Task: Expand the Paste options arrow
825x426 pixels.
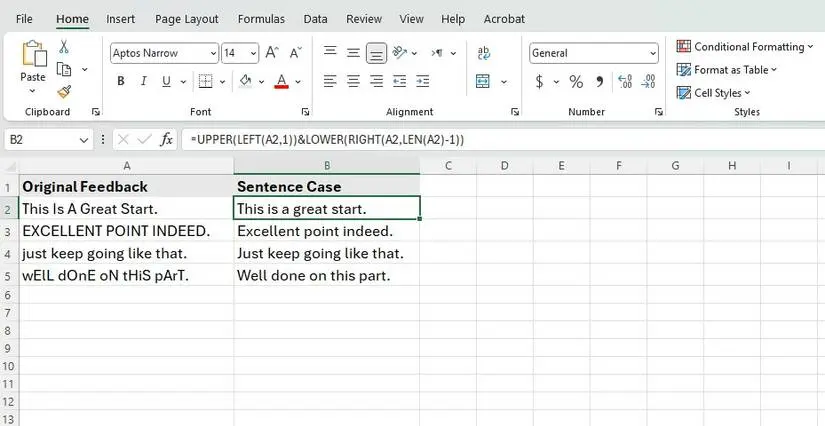Action: [x=33, y=91]
